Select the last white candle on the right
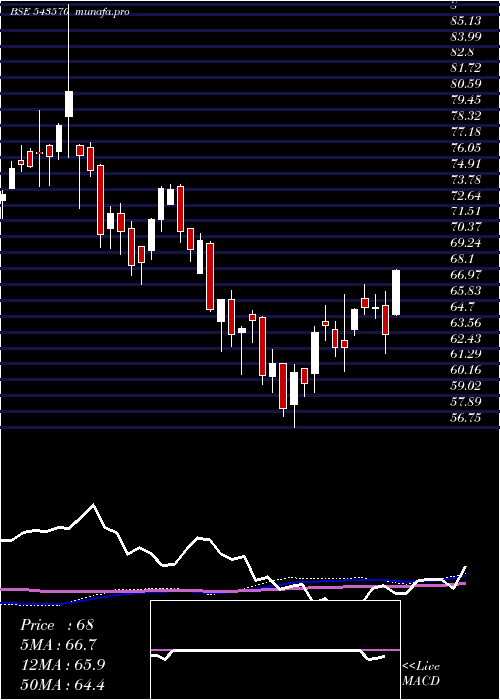This screenshot has width=500, height=700. [396, 292]
